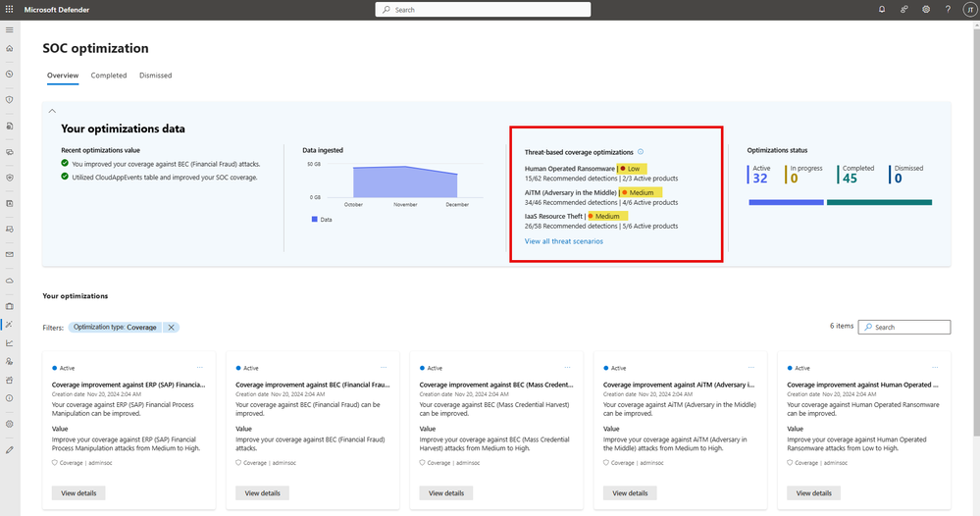Image resolution: width=980 pixels, height=516 pixels.
Task: Switch to the Completed tab
Action: point(109,76)
